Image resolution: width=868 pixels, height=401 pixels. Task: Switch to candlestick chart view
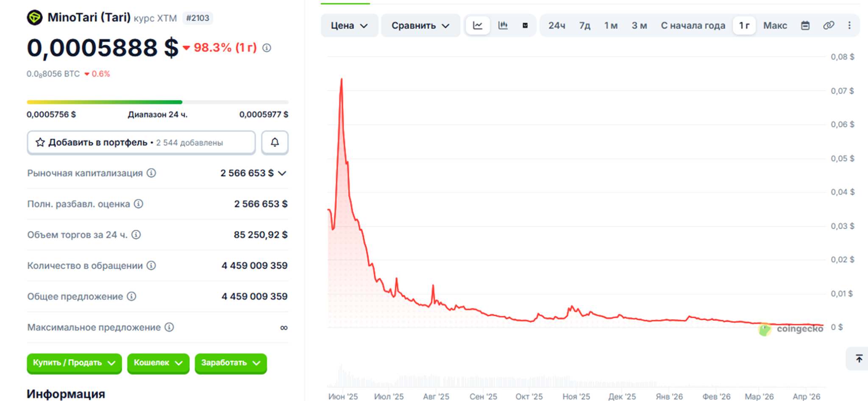click(503, 25)
